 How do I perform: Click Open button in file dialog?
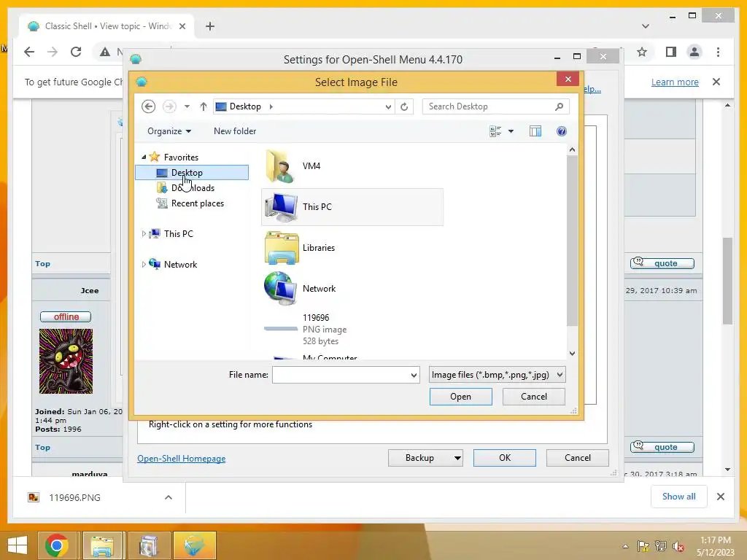point(461,397)
